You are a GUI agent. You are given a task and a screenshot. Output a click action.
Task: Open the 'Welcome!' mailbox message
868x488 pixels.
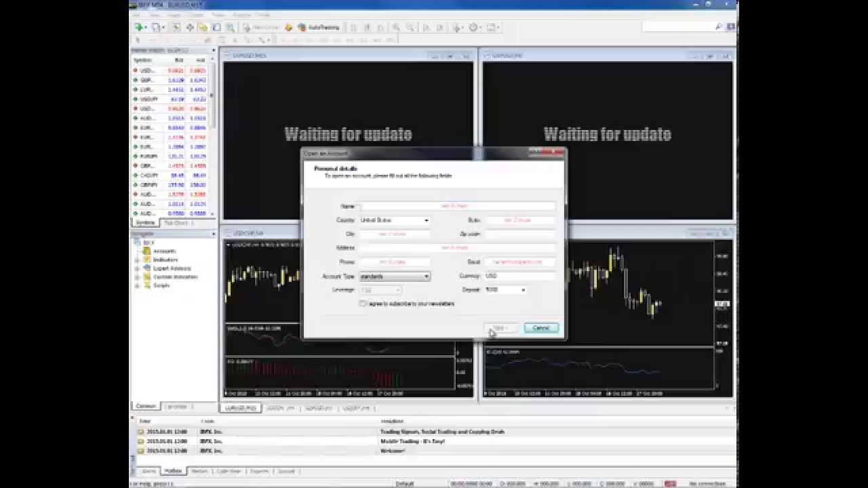pyautogui.click(x=434, y=451)
